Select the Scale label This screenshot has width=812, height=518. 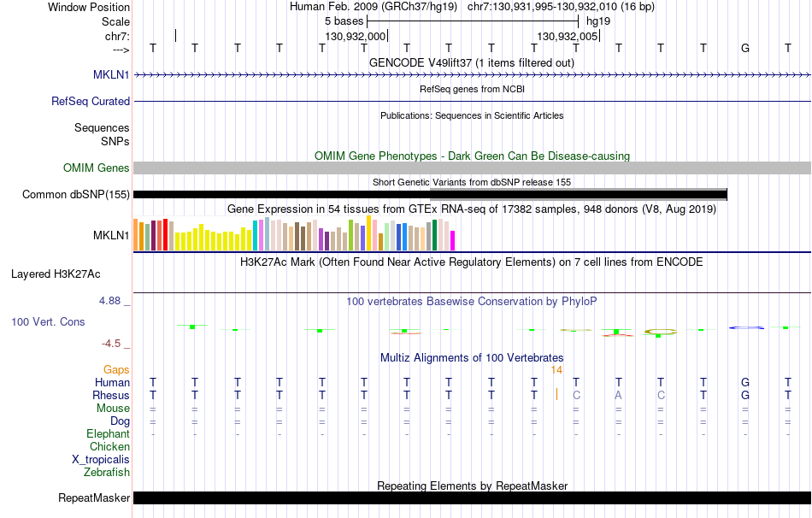tap(115, 21)
